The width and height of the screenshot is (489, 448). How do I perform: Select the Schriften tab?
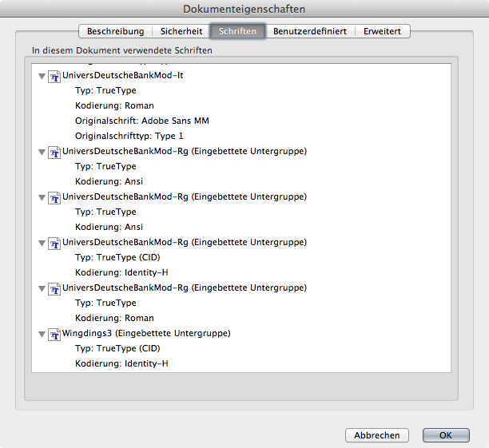237,31
